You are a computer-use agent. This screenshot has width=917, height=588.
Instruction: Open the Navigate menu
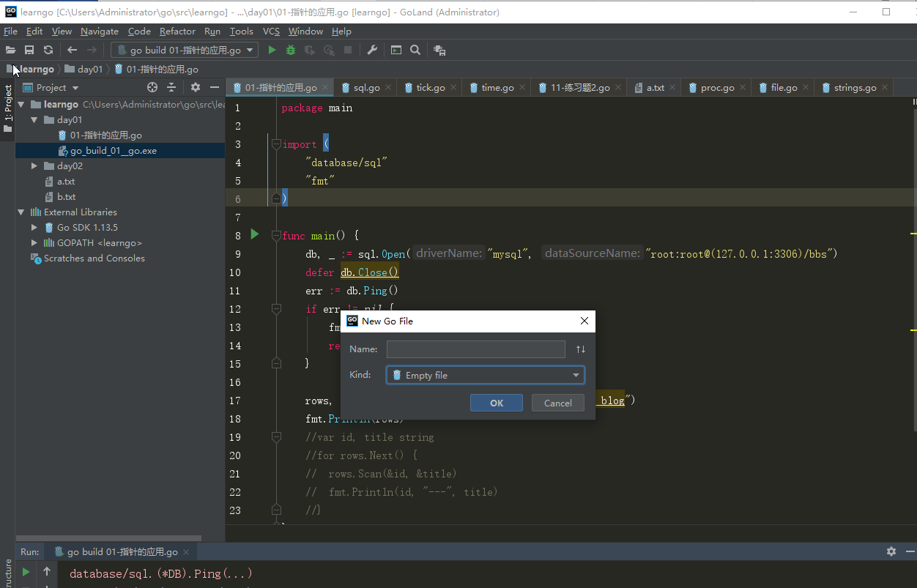pyautogui.click(x=100, y=31)
